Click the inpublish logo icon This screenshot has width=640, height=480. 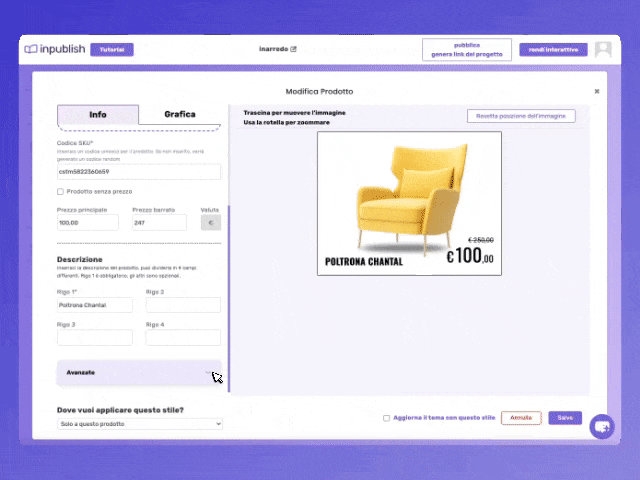31,49
